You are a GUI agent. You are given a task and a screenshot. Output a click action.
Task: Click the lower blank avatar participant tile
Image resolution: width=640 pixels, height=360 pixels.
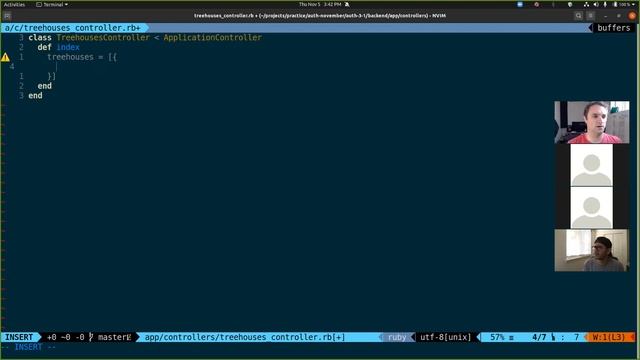(591, 207)
